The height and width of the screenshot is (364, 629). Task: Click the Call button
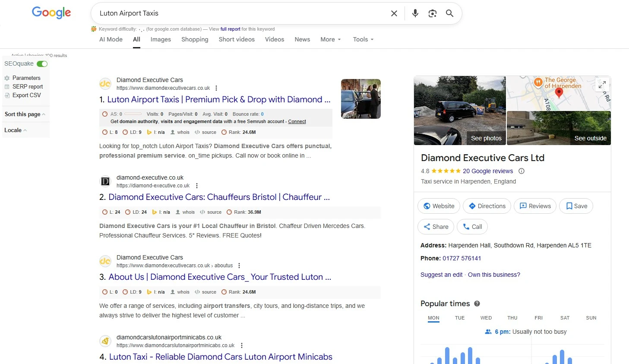coord(472,227)
